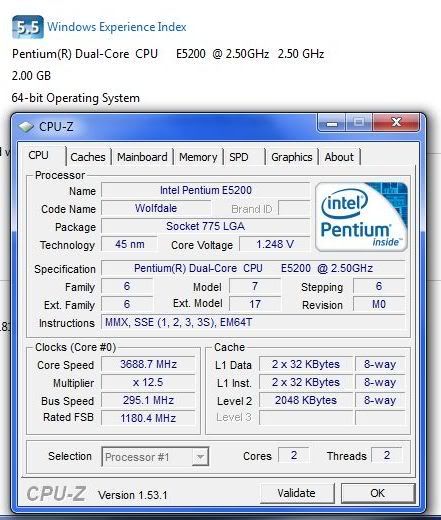This screenshot has height=520, width=441.
Task: Click the Core Voltage 1.248 V field
Action: pos(275,244)
